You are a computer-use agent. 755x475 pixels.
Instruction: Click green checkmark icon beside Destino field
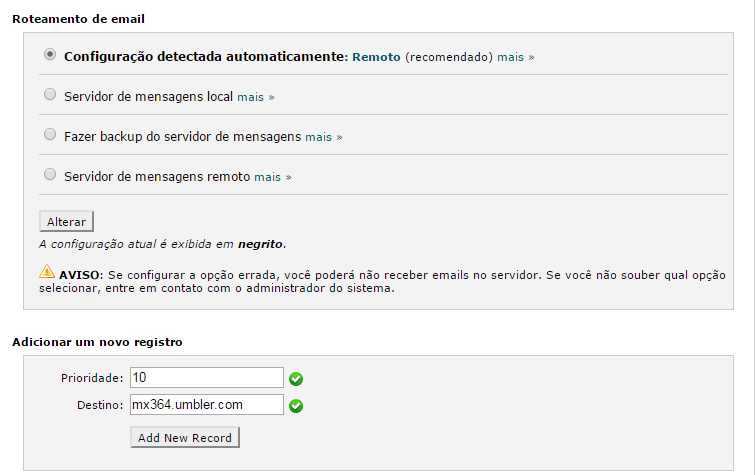pos(296,406)
